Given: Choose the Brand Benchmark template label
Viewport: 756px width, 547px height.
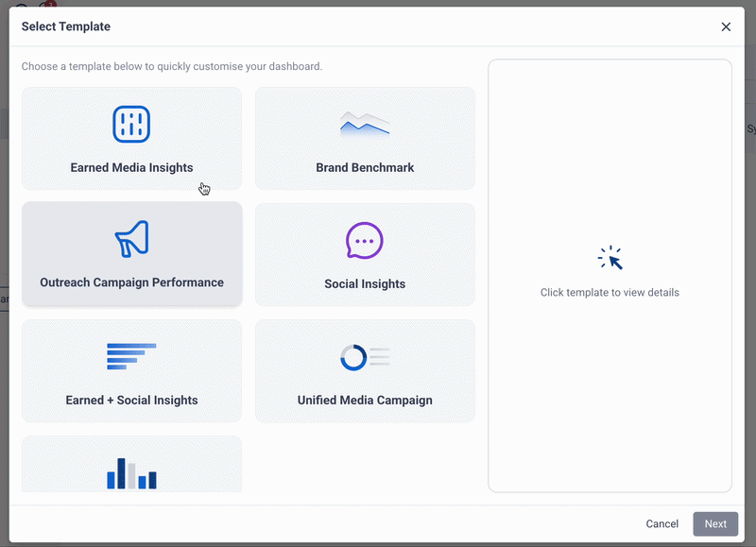Looking at the screenshot, I should [365, 168].
